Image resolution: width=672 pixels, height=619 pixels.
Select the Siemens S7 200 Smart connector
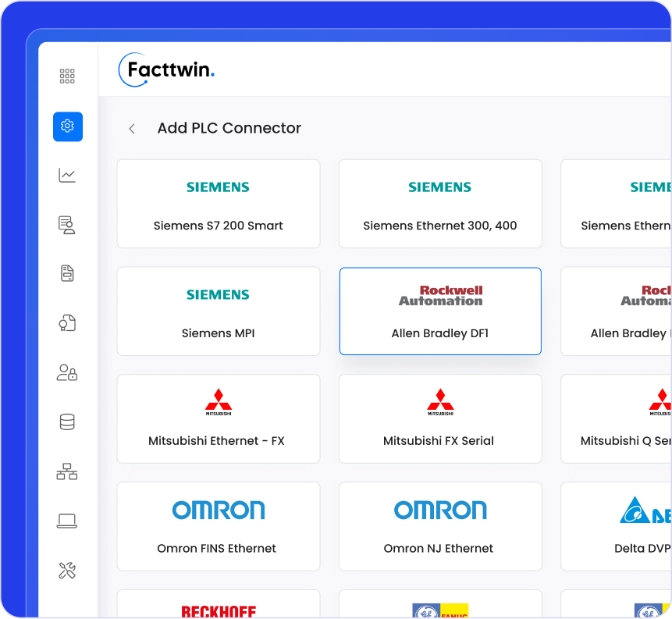218,204
